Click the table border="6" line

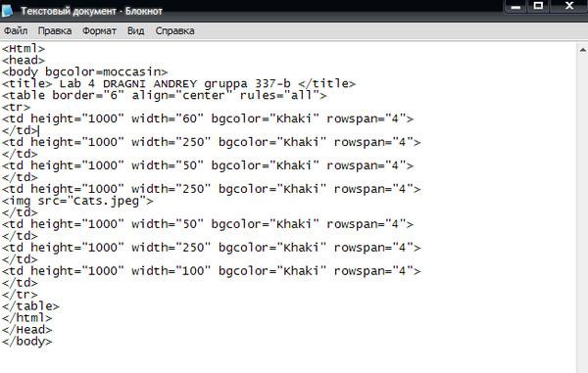165,96
